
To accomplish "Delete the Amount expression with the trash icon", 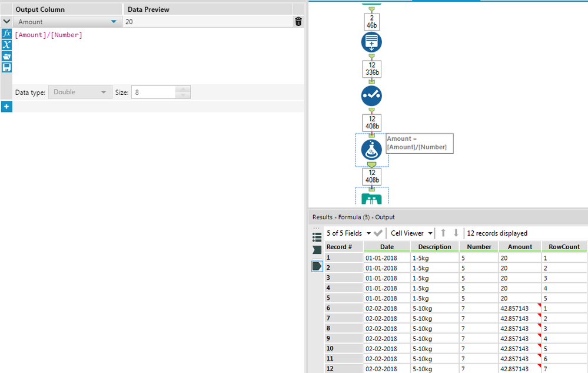I will click(x=298, y=22).
